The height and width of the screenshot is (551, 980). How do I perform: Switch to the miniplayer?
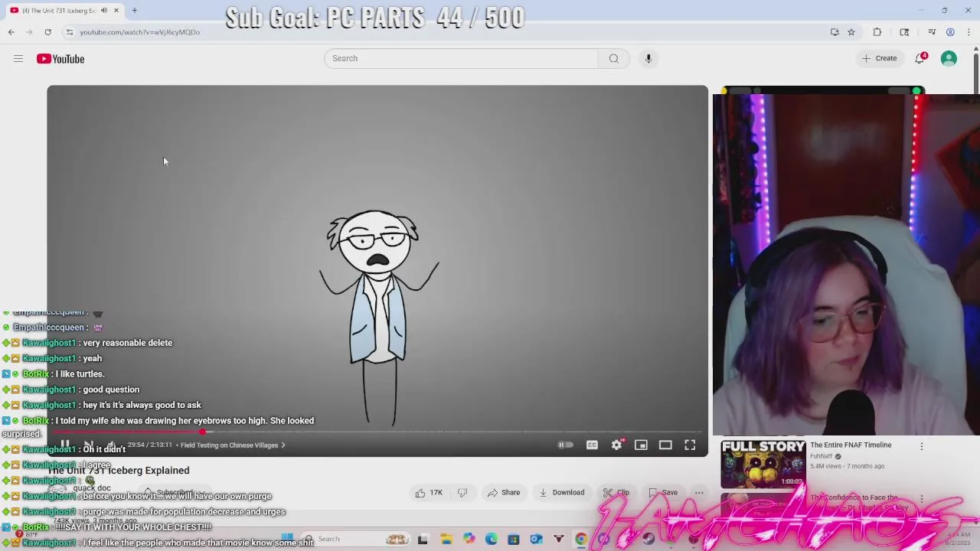[x=641, y=445]
